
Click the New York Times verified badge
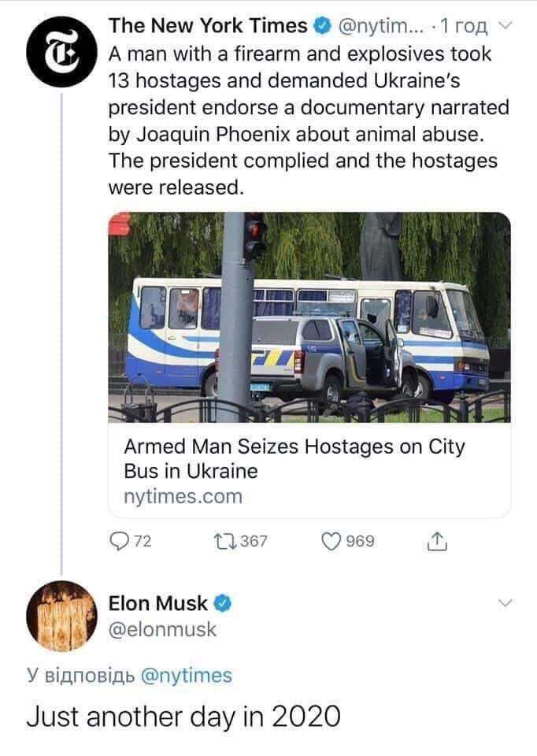(x=321, y=26)
